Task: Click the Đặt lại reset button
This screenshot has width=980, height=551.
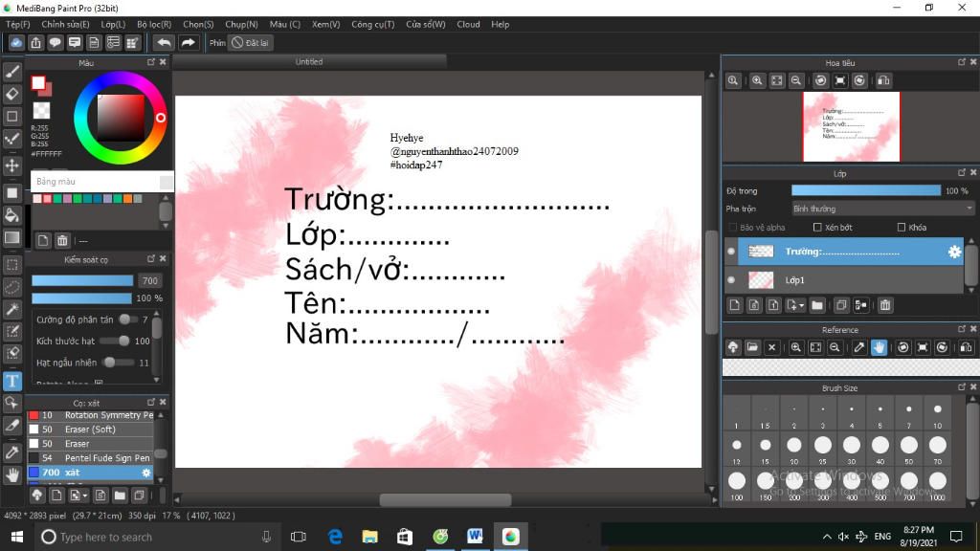Action: (250, 42)
